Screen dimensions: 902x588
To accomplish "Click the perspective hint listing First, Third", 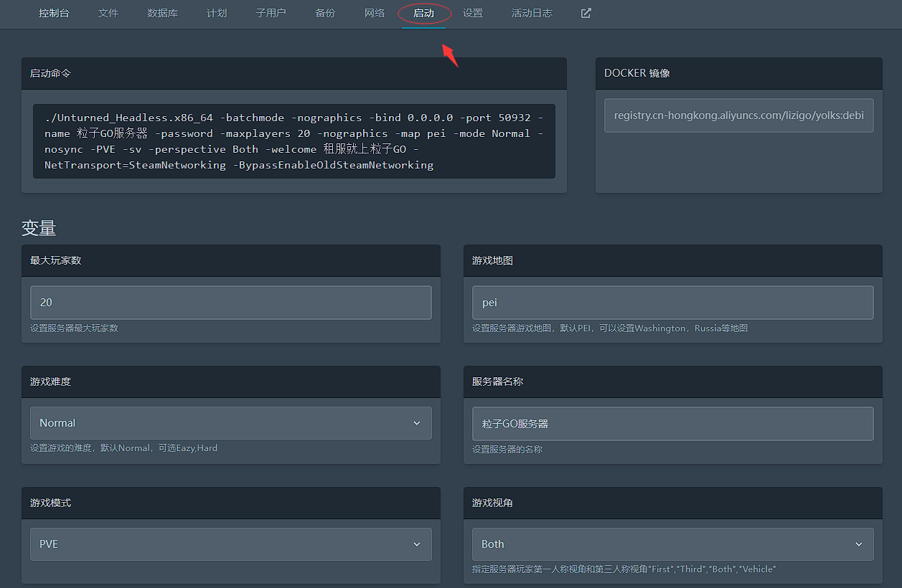I will pyautogui.click(x=624, y=569).
